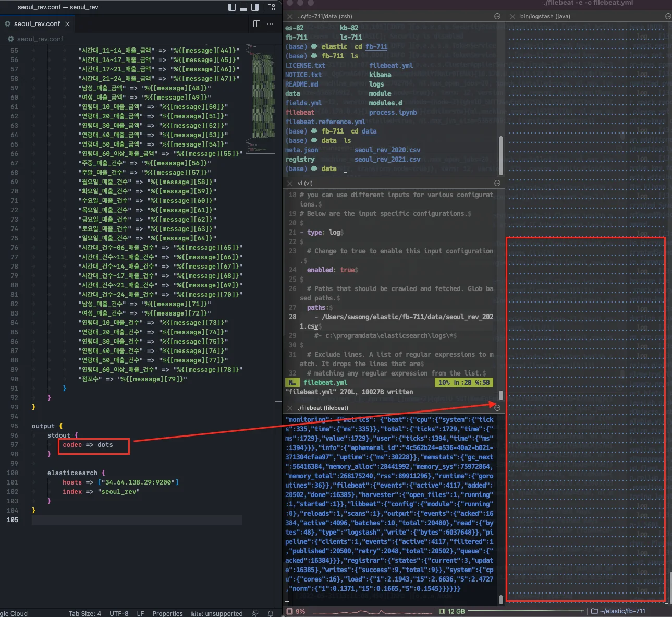Screen dimensions: 672x617
Task: Click the Split Editor Right icon
Action: [256, 24]
